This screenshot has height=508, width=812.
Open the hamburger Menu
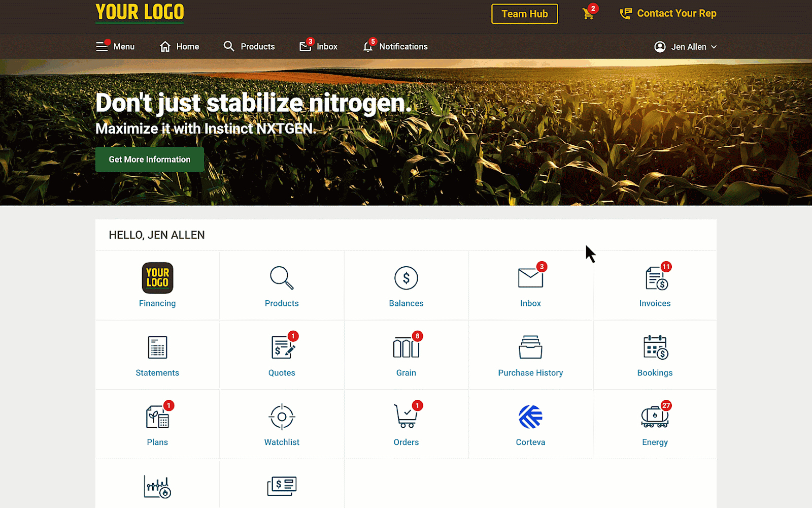click(115, 46)
